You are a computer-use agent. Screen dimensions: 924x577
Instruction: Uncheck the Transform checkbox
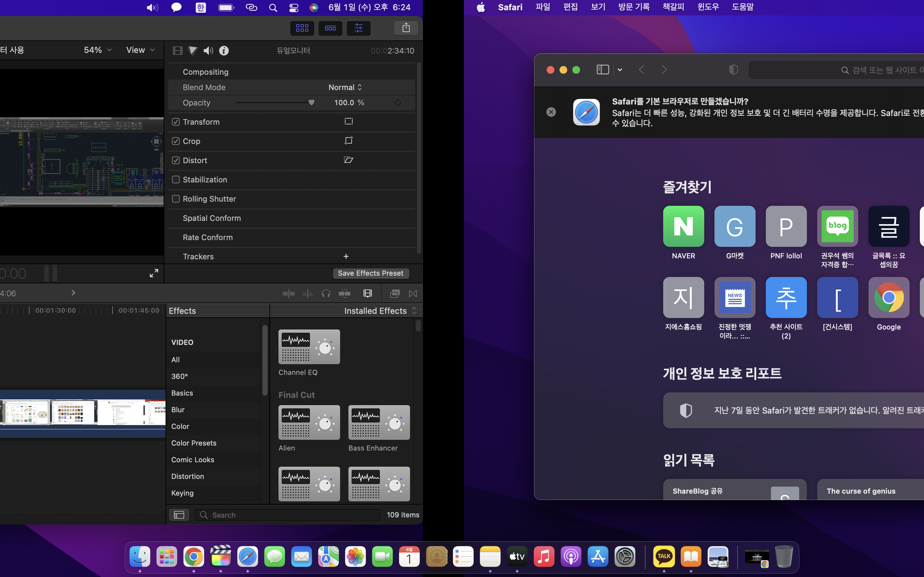tap(175, 122)
